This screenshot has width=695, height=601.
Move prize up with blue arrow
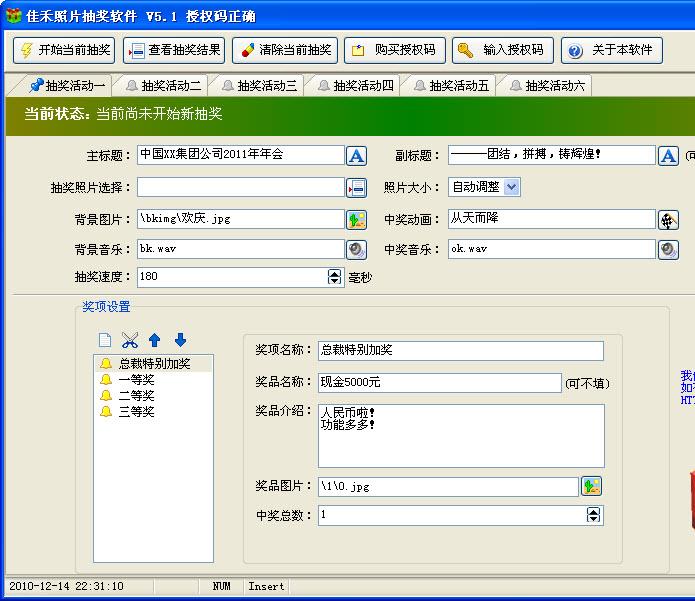pos(155,340)
